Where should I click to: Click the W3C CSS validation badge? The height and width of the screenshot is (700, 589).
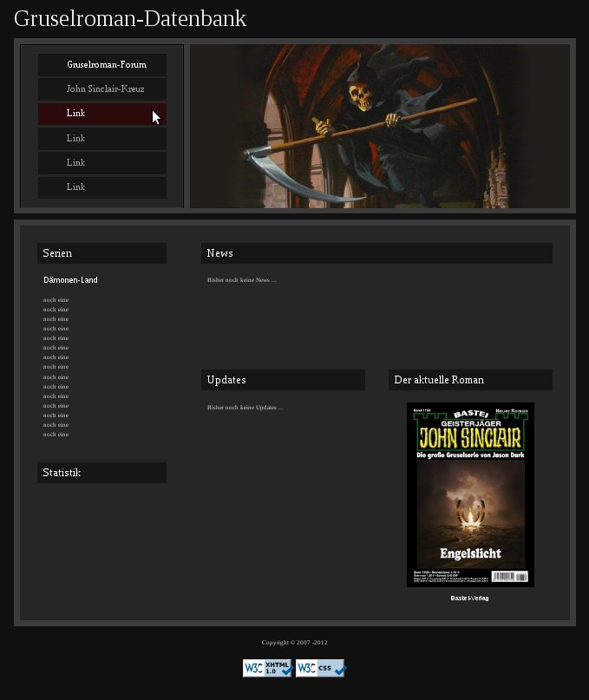tap(320, 668)
